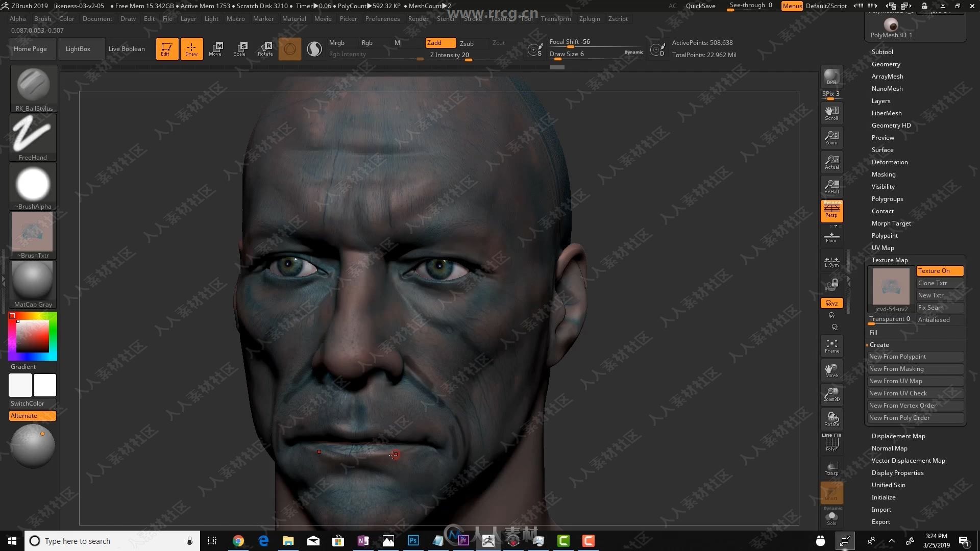Click Clone Txtr button
980x551 pixels.
(940, 283)
